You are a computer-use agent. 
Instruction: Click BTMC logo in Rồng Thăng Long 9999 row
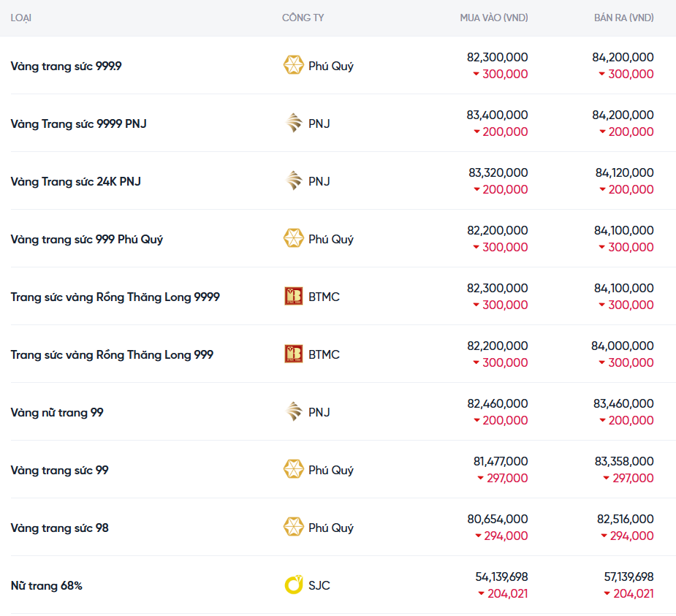294,296
